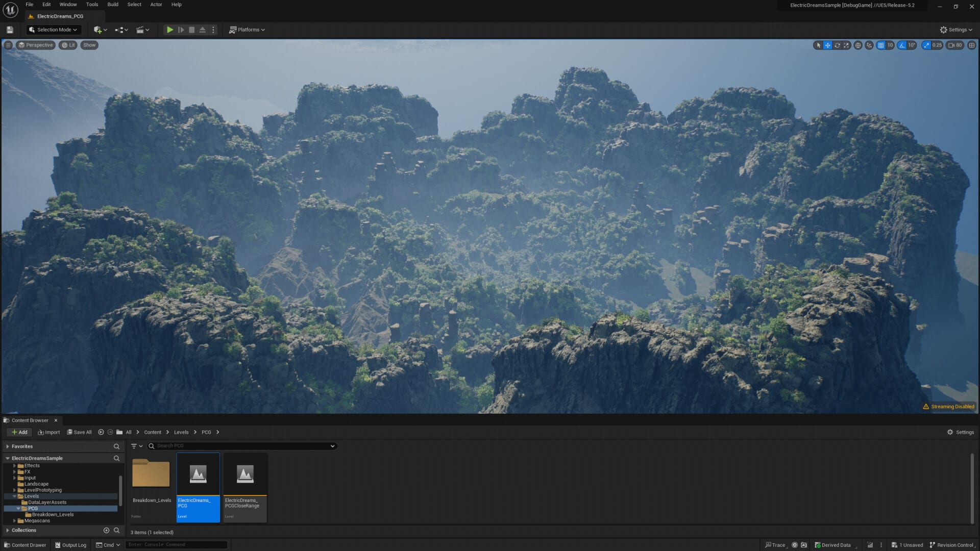Open the Build menu
This screenshot has width=980, height=551.
coord(113,5)
